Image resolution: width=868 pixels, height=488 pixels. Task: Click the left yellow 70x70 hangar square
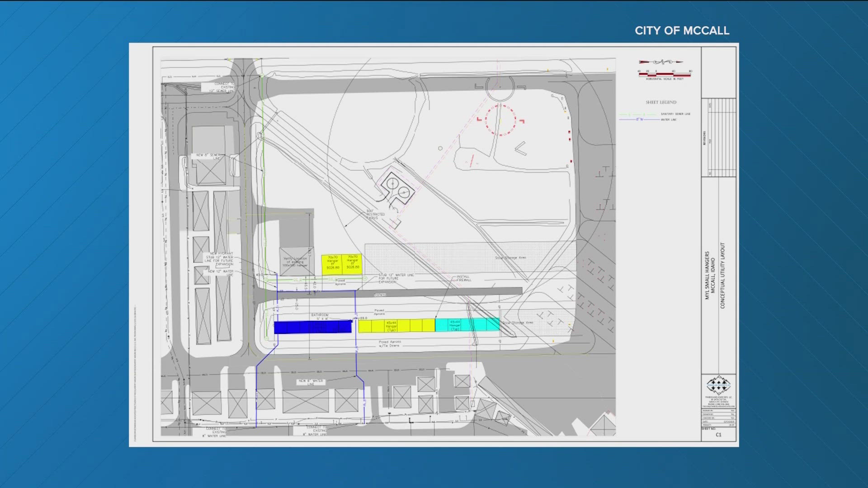tap(332, 264)
